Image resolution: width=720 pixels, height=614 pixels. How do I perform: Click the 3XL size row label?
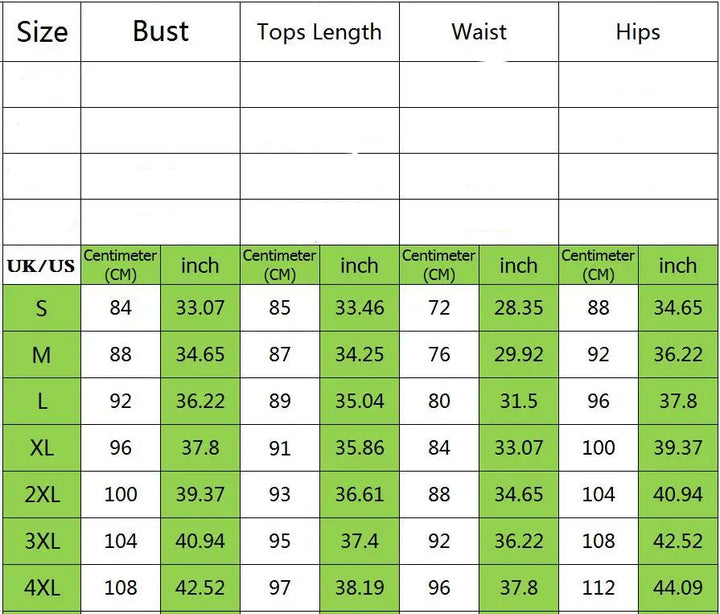pos(42,541)
